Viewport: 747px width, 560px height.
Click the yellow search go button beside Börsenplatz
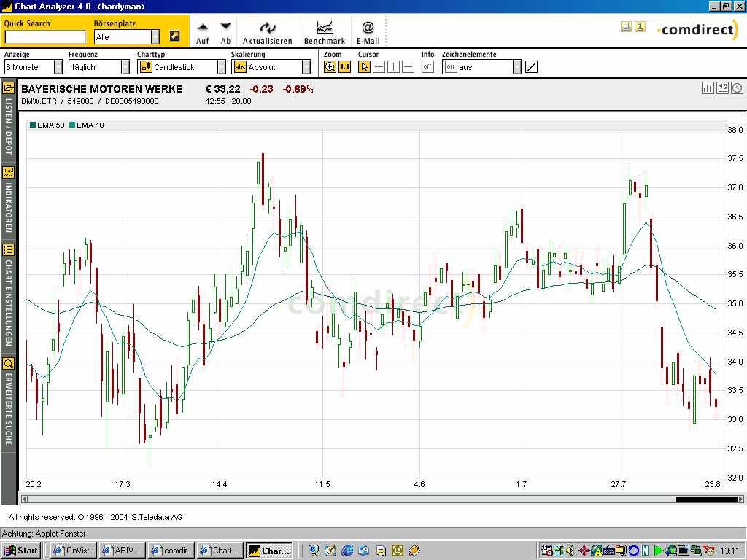pos(175,36)
